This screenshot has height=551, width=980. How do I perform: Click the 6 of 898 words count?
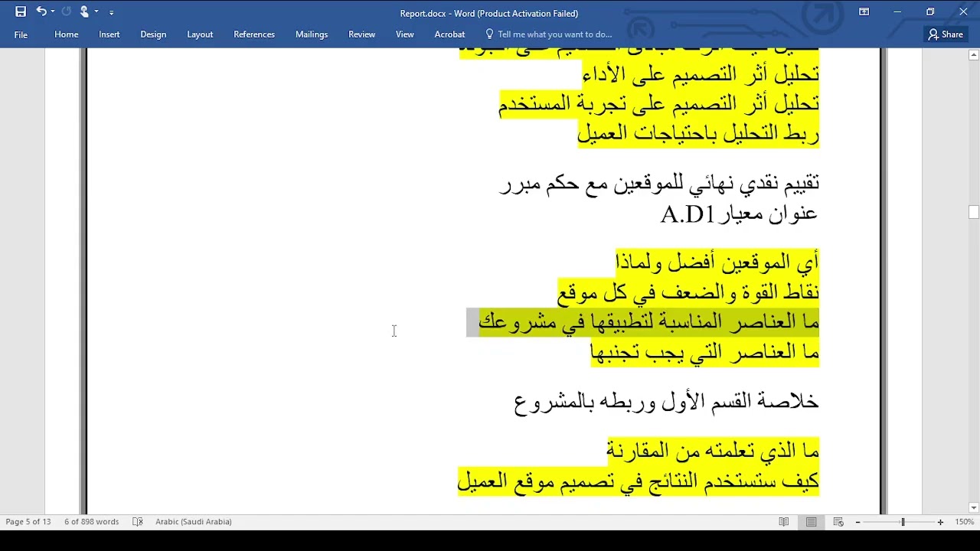pyautogui.click(x=92, y=522)
